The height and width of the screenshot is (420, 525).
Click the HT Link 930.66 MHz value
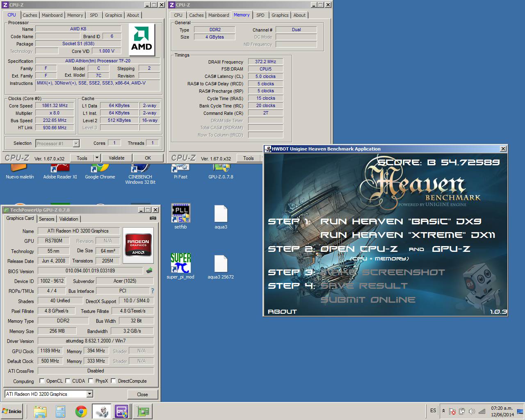coord(55,128)
